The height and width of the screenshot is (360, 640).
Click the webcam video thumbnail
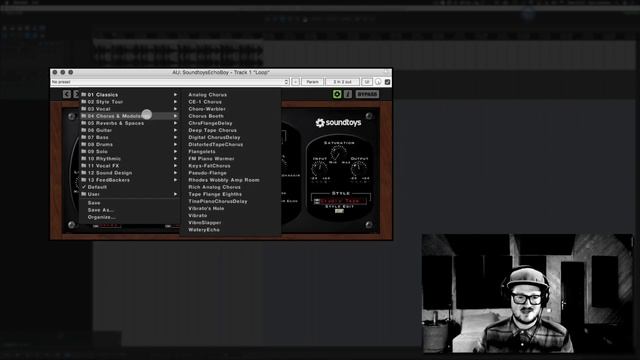pyautogui.click(x=527, y=293)
